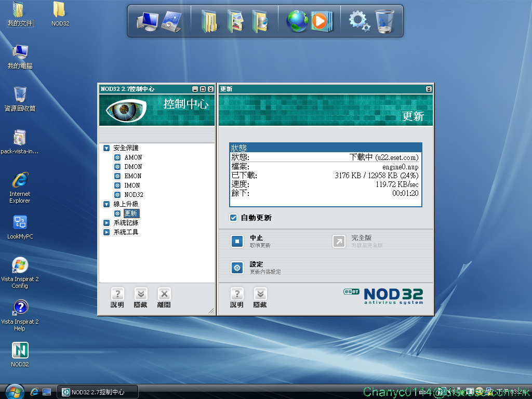Select Vista Inspirat 2 Config icon
Screen dimensions: 532x399
20,273
